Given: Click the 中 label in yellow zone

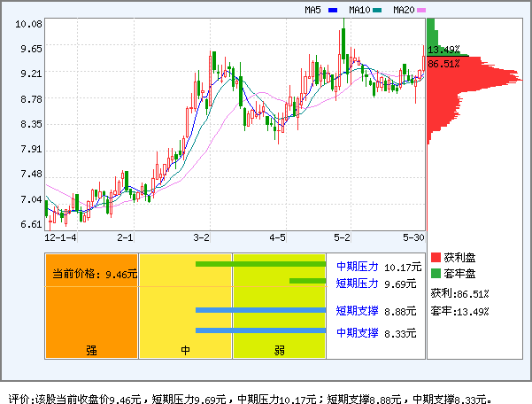Looking at the screenshot, I should pyautogui.click(x=185, y=350).
